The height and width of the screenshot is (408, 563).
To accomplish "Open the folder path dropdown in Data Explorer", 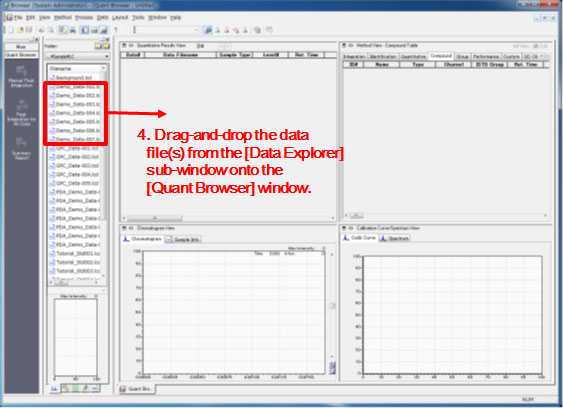I will point(106,56).
